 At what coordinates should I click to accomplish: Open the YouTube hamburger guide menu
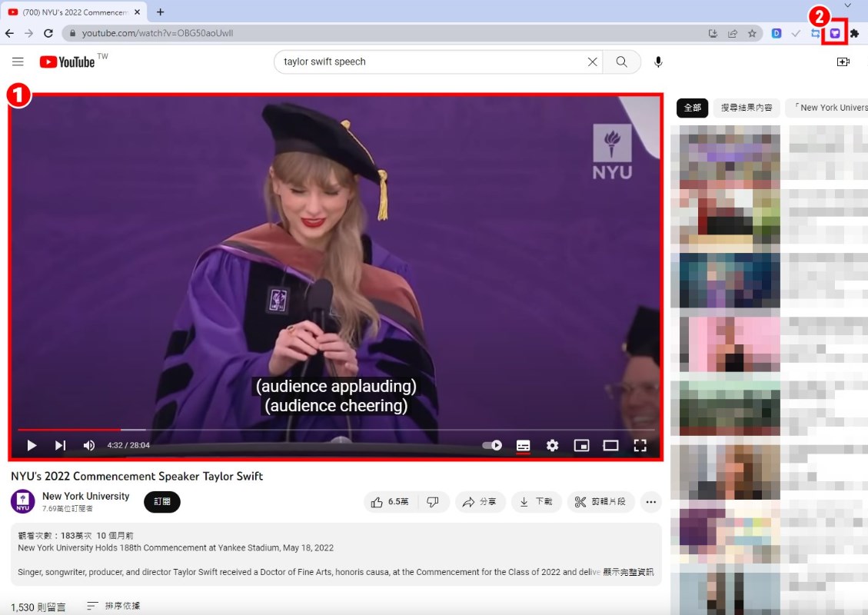point(18,61)
